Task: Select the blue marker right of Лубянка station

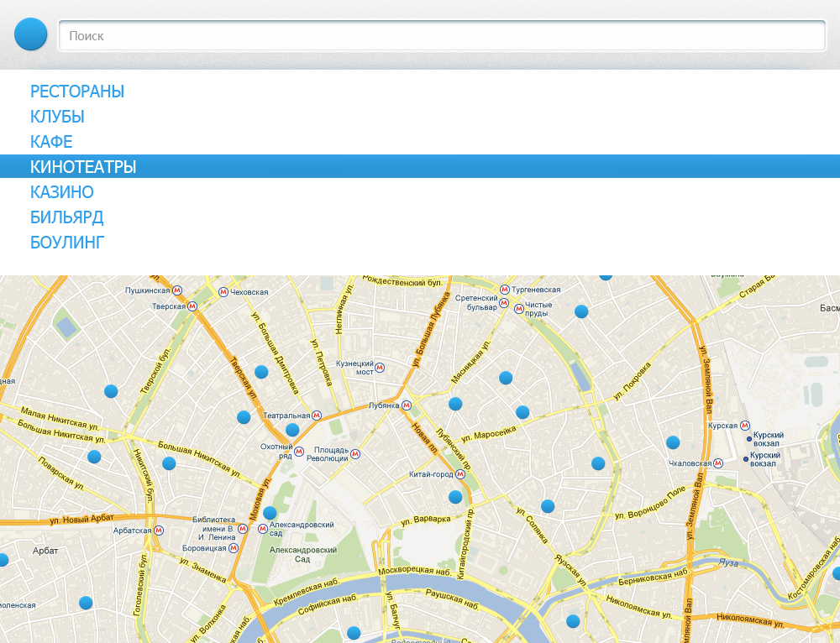Action: click(455, 404)
